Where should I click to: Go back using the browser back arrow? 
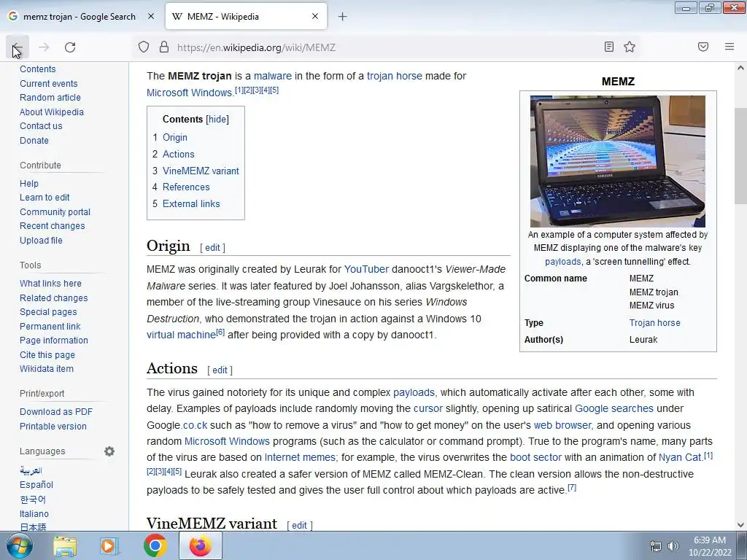pos(18,47)
